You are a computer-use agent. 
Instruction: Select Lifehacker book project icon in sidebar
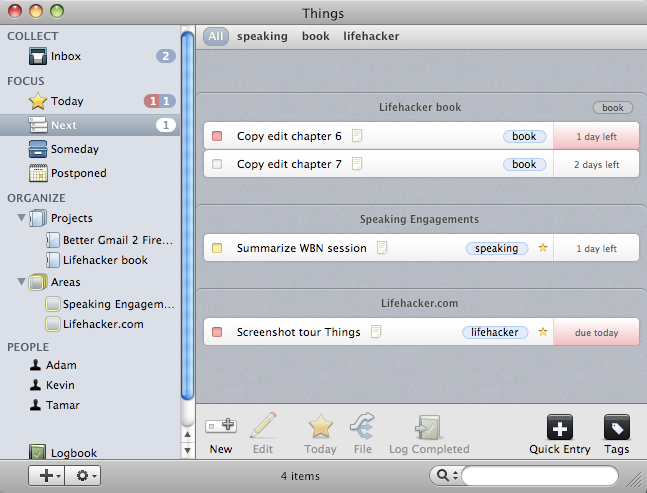pos(53,260)
